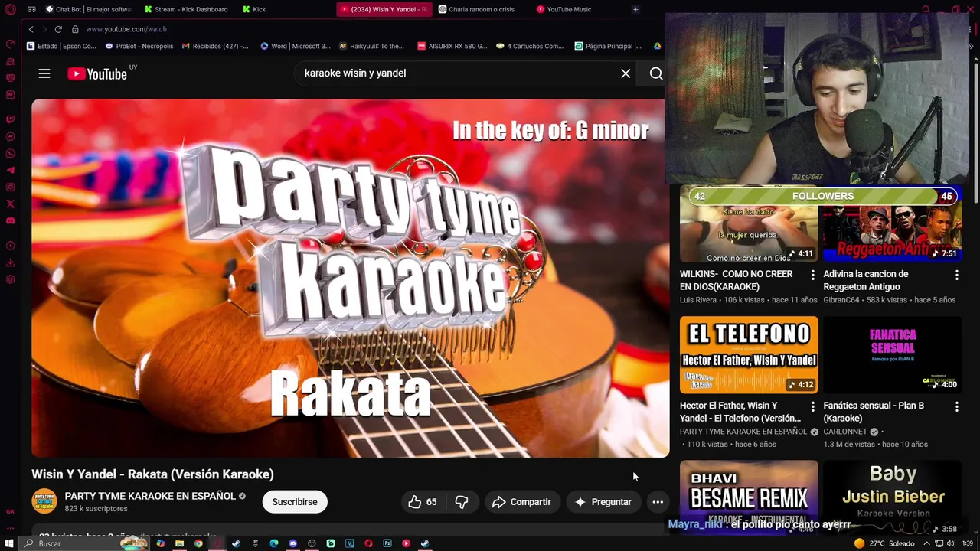Open EL TELEFONO karaoke thumbnail
980x551 pixels.
(x=749, y=354)
